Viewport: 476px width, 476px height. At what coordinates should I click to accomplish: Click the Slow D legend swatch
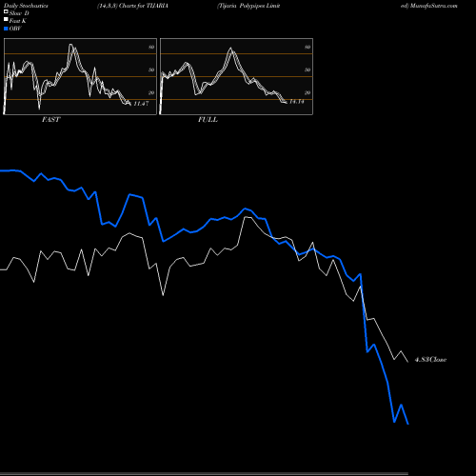(6, 12)
